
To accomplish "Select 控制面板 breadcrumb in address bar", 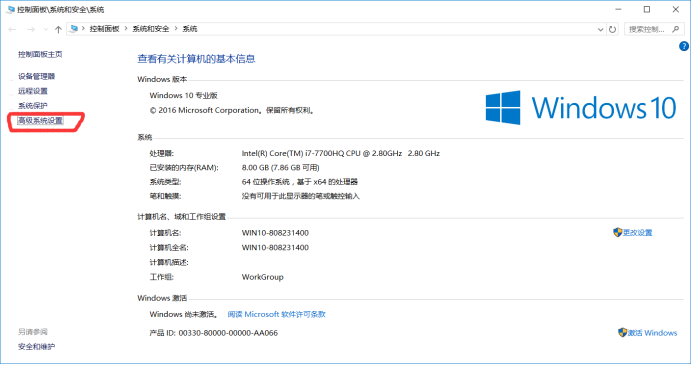I will tap(105, 29).
